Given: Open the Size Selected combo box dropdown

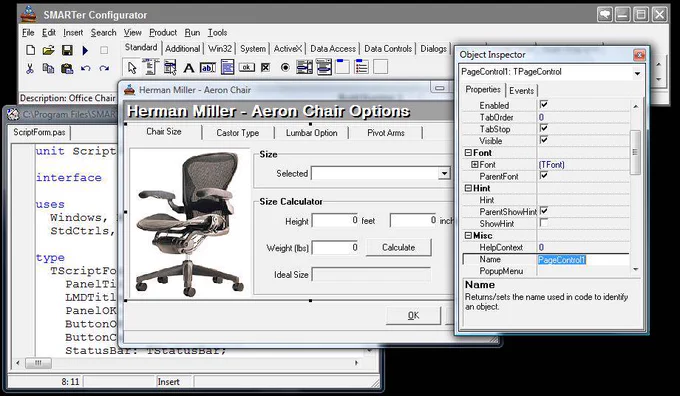Looking at the screenshot, I should click(x=444, y=173).
